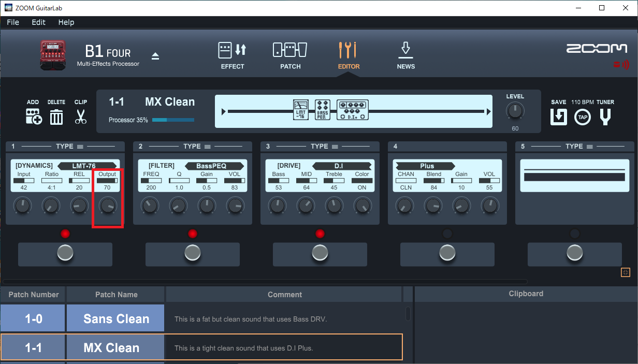
Task: Click the SAVE patch icon
Action: [x=558, y=117]
